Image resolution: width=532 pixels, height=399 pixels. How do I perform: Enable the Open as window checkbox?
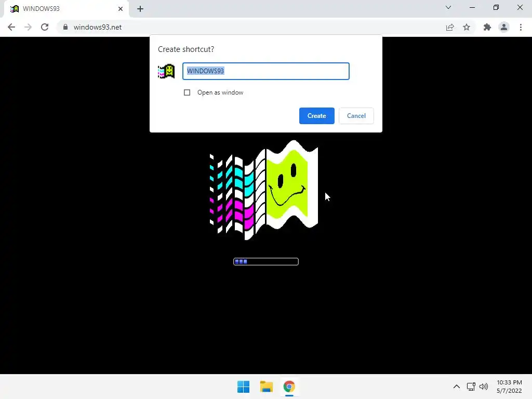[x=187, y=92]
